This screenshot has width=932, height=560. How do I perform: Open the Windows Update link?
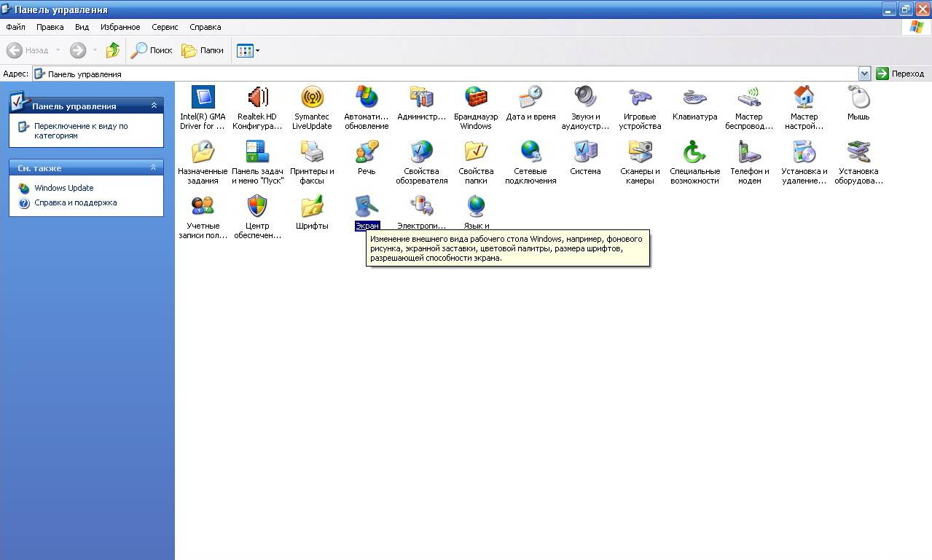tap(64, 188)
